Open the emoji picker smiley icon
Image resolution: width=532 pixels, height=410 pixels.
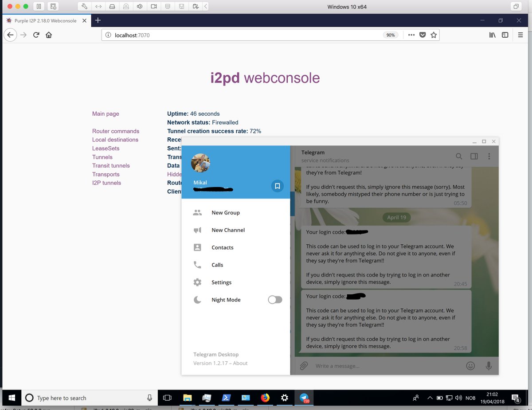click(470, 366)
